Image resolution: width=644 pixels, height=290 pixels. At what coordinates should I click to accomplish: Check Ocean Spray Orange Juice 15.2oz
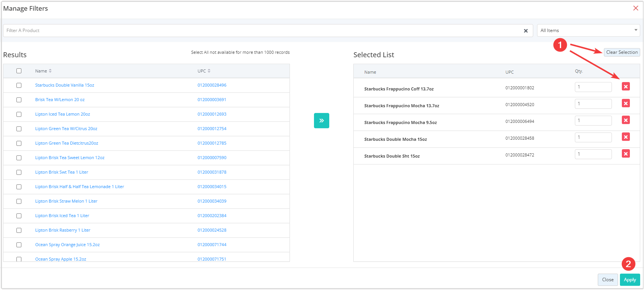[x=19, y=245]
